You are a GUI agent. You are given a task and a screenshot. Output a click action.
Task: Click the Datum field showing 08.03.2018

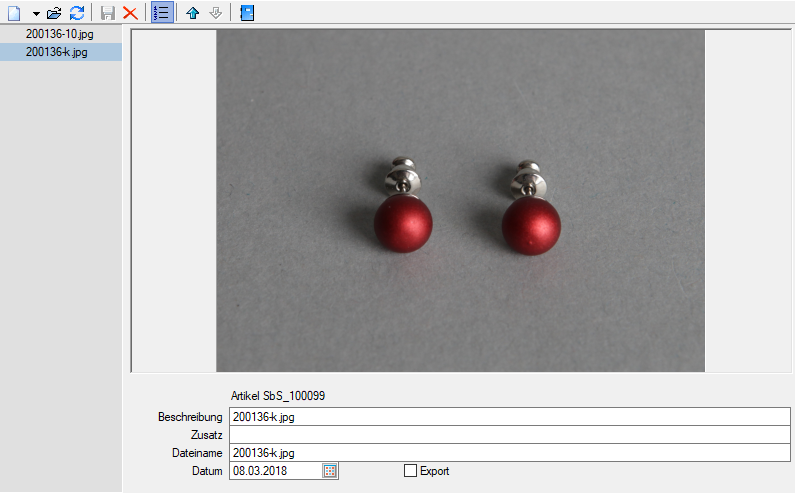coord(275,471)
